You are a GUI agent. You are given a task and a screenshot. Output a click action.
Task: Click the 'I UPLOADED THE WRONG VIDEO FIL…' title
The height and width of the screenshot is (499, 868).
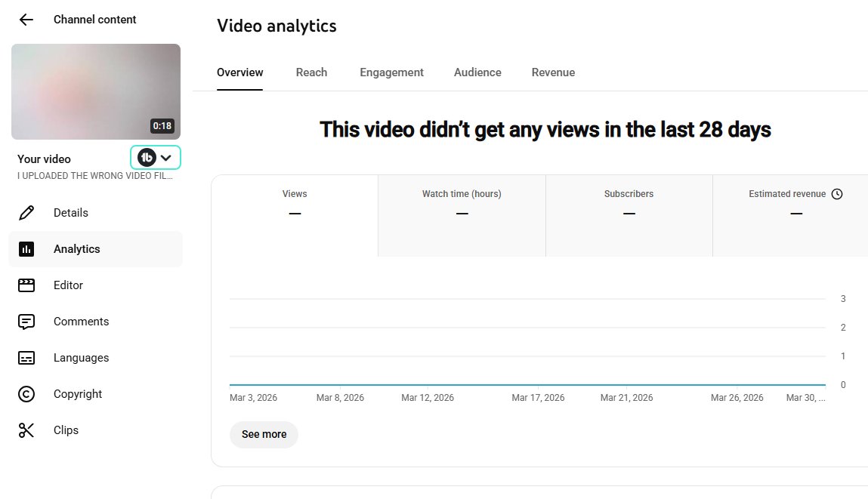[x=94, y=176]
